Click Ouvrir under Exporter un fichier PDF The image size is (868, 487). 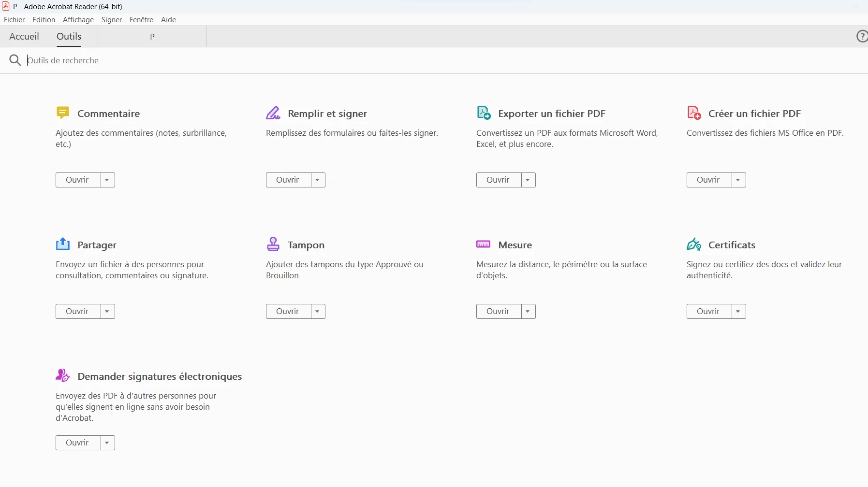tap(499, 180)
